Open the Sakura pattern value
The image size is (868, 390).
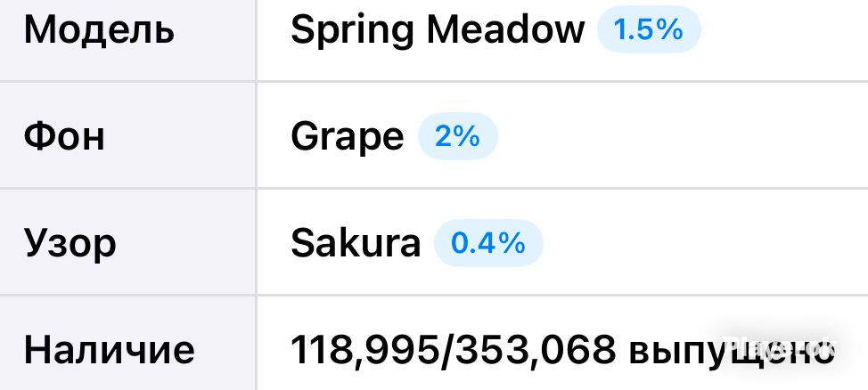[356, 243]
